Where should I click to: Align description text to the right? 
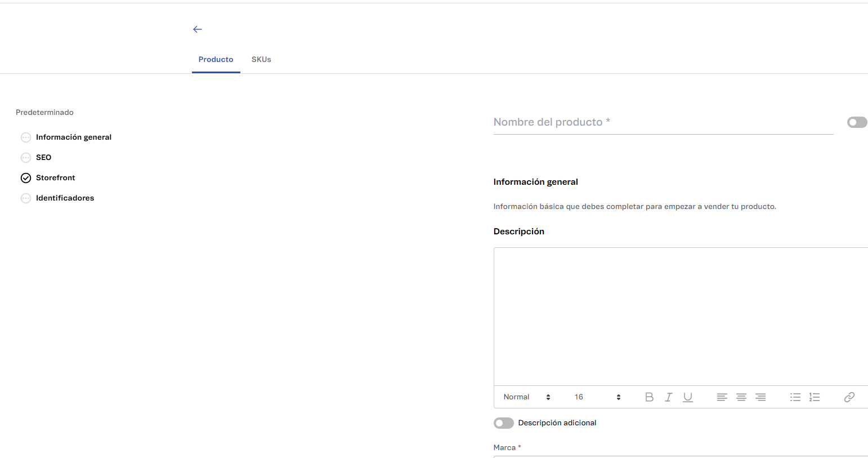click(760, 397)
